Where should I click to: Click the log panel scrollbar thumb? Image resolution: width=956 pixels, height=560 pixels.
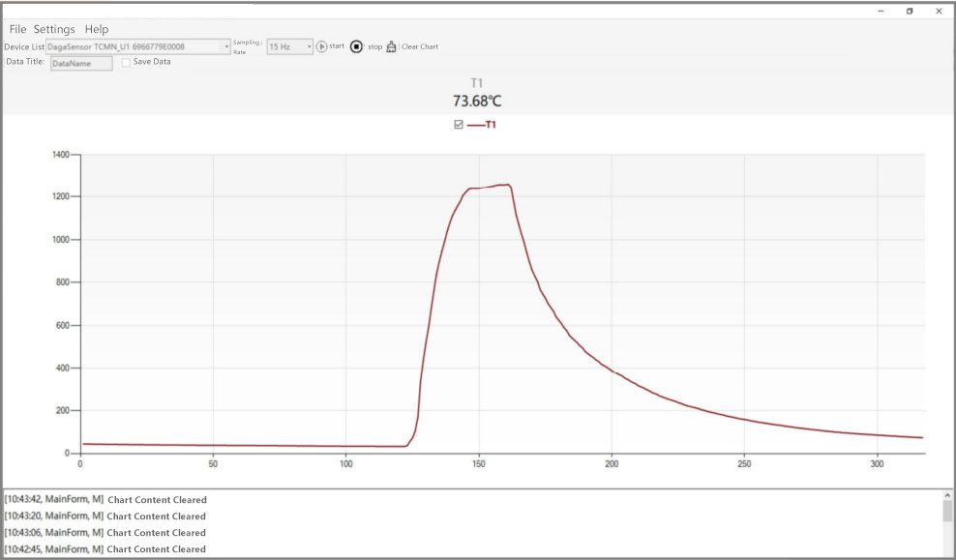pos(947,511)
